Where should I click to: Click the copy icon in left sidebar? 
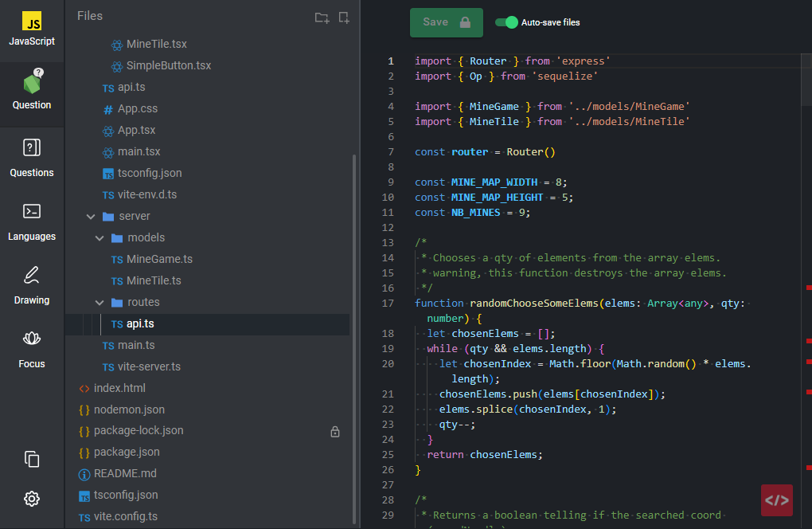[x=32, y=459]
